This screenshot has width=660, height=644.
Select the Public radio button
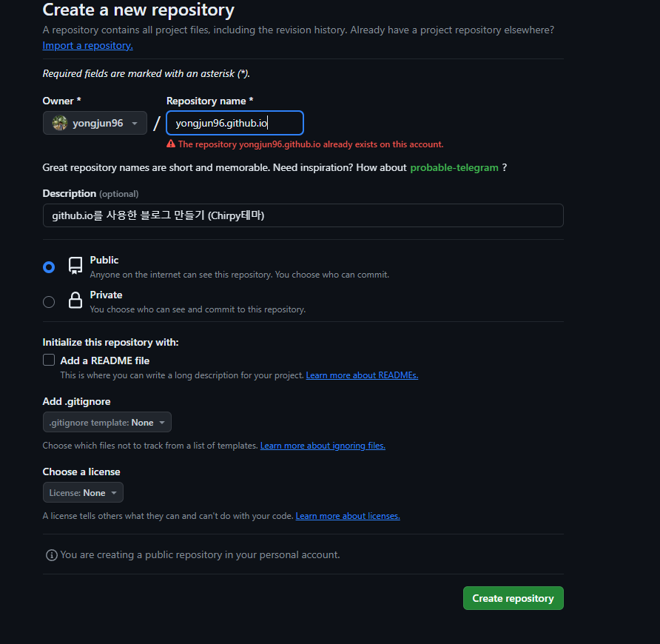(x=49, y=267)
